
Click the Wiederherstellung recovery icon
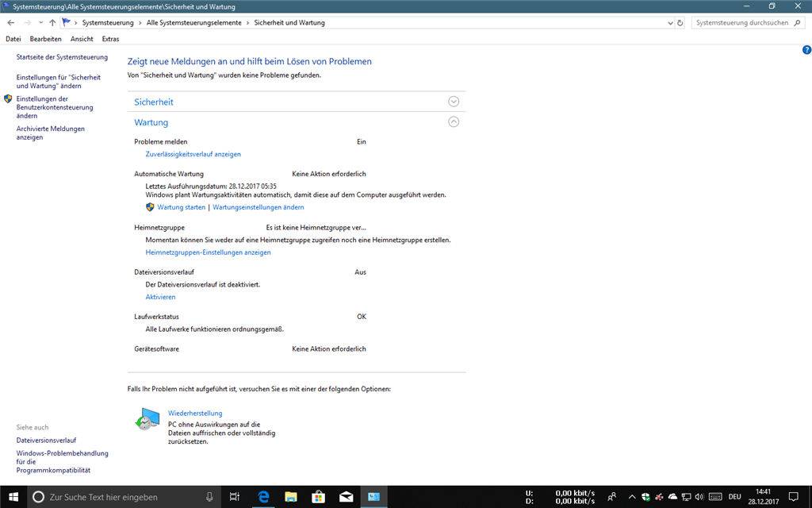(147, 418)
